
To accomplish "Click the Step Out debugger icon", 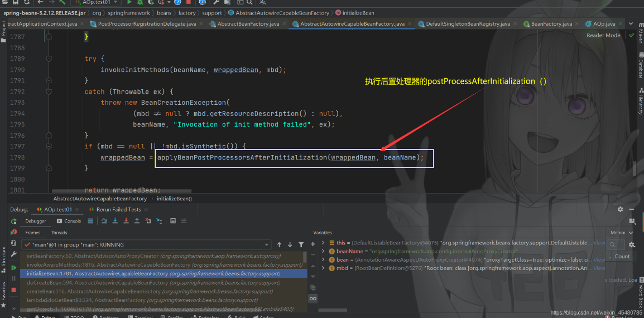I will 137,221.
